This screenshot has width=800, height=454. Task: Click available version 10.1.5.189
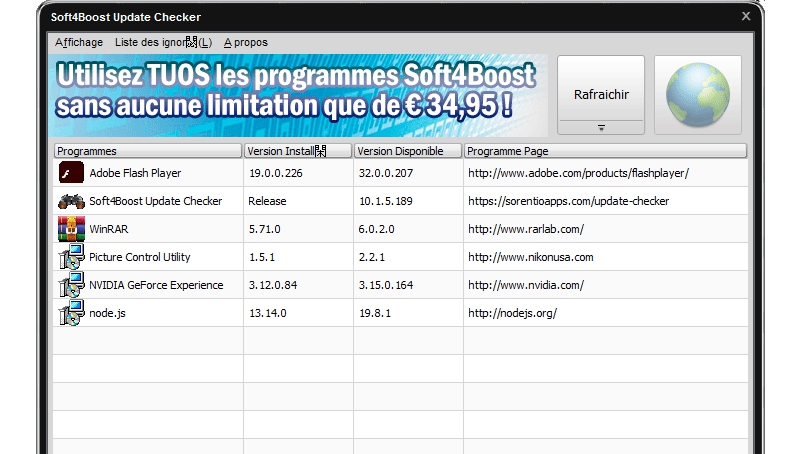pyautogui.click(x=386, y=201)
